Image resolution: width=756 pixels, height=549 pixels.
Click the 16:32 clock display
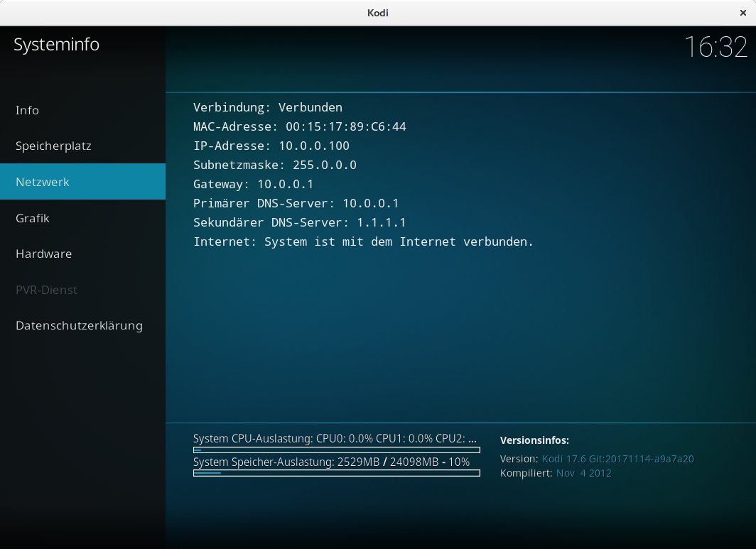[x=716, y=48]
